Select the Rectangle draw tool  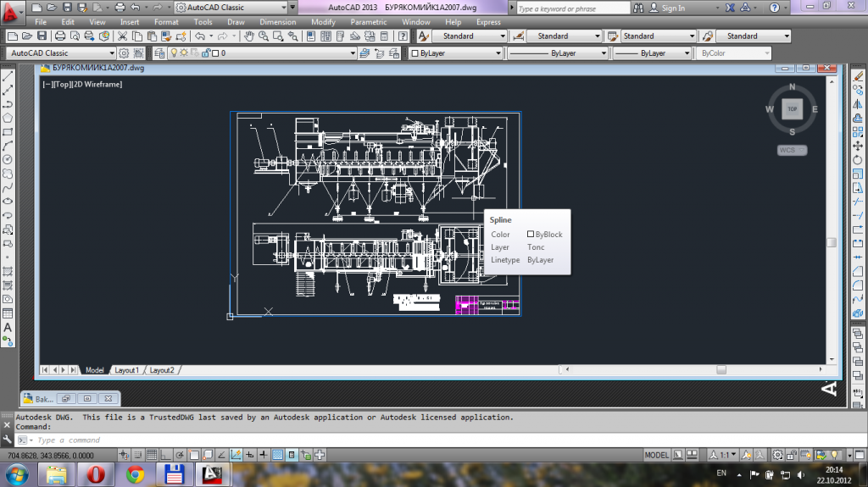(x=8, y=132)
